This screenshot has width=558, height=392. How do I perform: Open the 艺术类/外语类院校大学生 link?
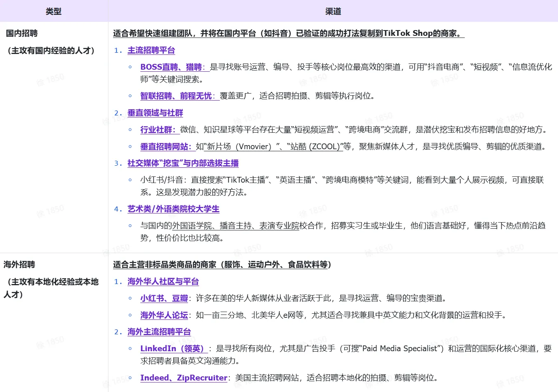[x=173, y=209]
